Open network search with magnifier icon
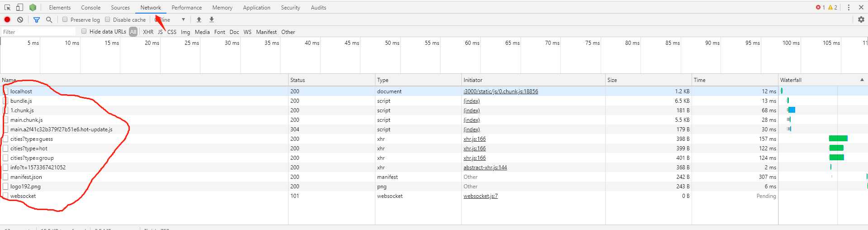This screenshot has height=230, width=868. pyautogui.click(x=49, y=19)
